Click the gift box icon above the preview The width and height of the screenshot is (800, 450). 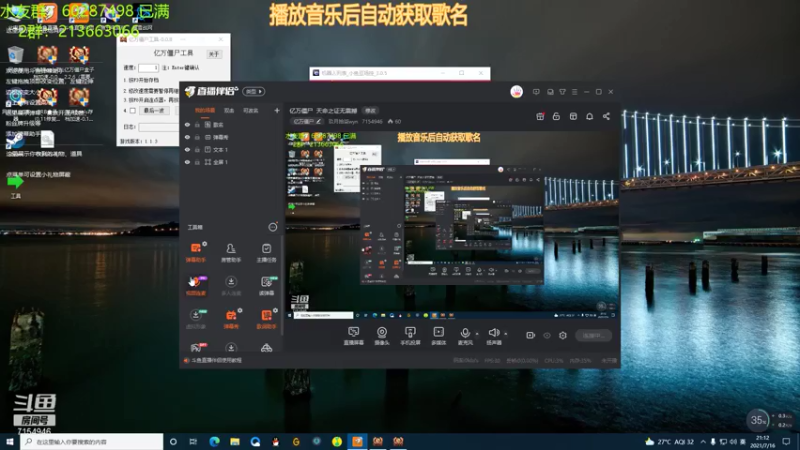540,116
